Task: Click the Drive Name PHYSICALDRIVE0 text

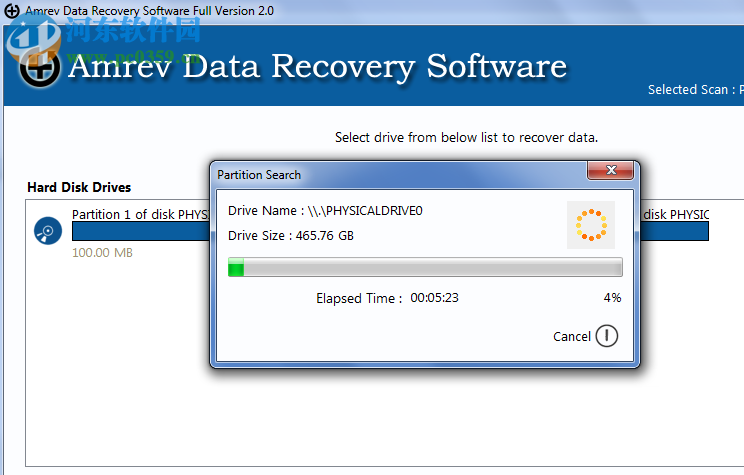Action: coord(325,211)
